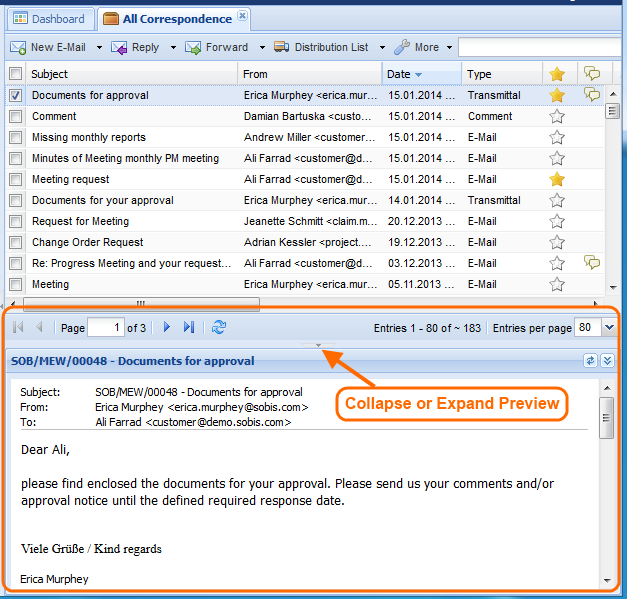
Task: Open the Entries per page dropdown
Action: point(609,327)
